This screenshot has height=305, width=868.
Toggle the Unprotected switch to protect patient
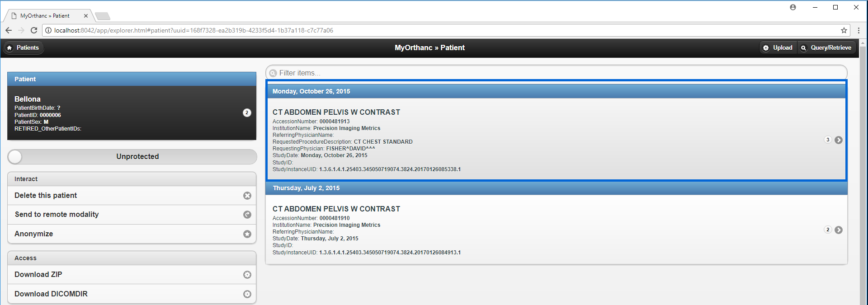(x=15, y=157)
